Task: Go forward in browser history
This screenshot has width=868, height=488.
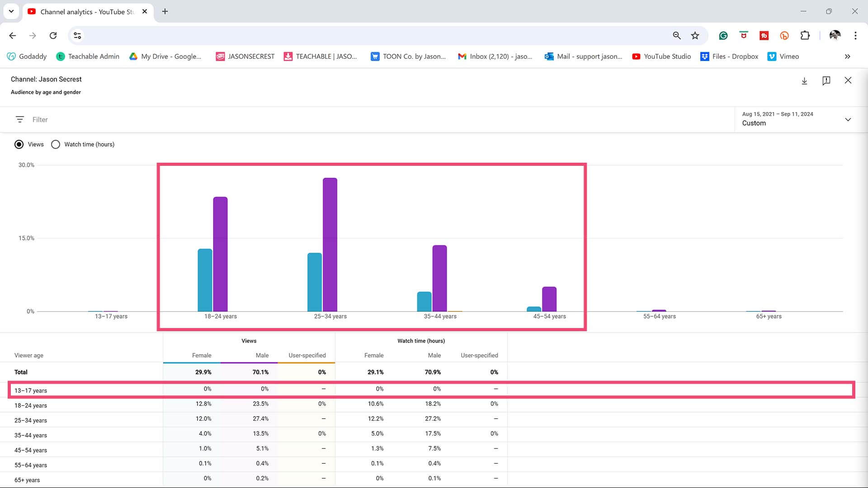Action: tap(33, 36)
